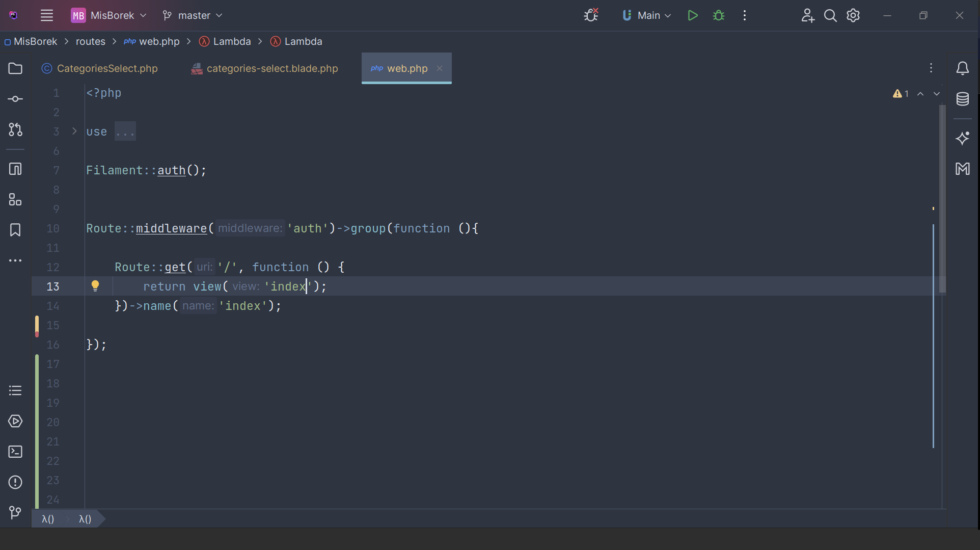Click first lambda in bottom breadcrumb bar
980x550 pixels.
point(48,519)
